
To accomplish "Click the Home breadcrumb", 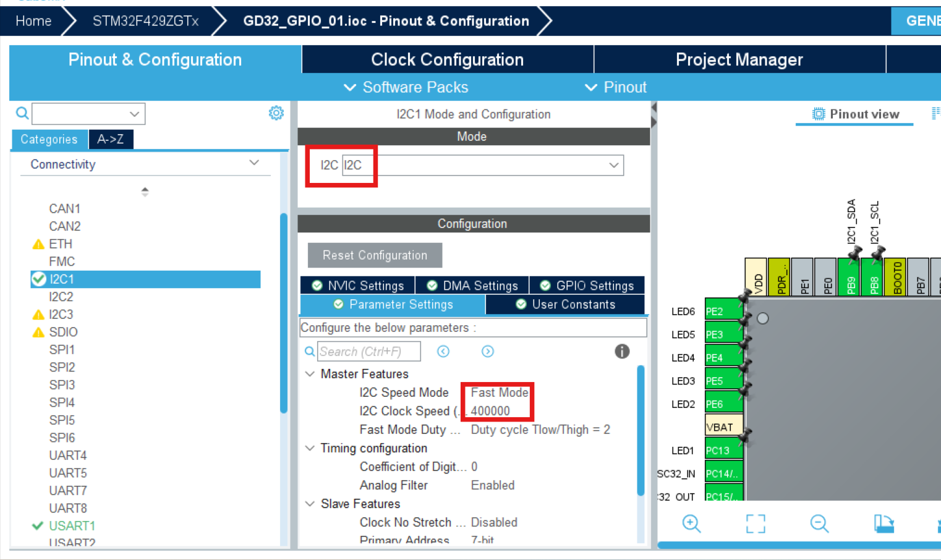I will point(33,21).
